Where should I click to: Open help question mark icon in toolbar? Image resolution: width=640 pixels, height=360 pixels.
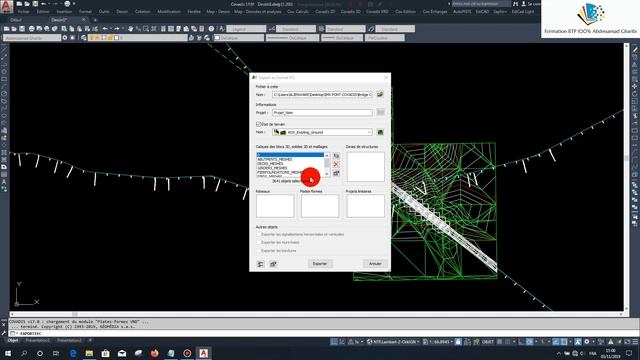coord(211,29)
